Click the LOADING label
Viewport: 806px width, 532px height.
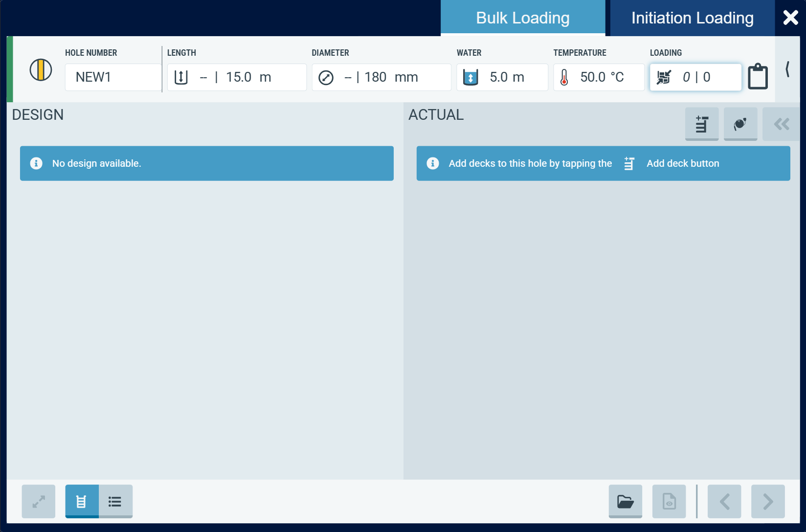click(666, 53)
